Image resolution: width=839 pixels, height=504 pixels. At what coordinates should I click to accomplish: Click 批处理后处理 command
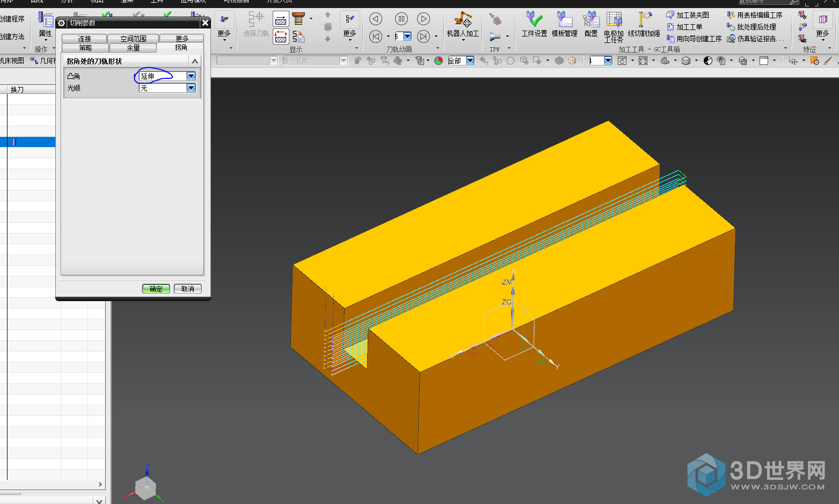tap(752, 27)
